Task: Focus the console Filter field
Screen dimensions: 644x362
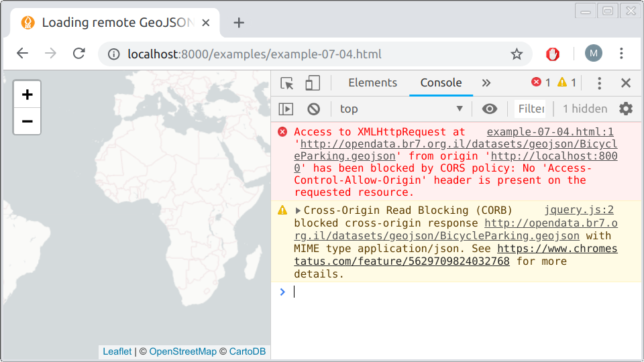Action: 530,109
